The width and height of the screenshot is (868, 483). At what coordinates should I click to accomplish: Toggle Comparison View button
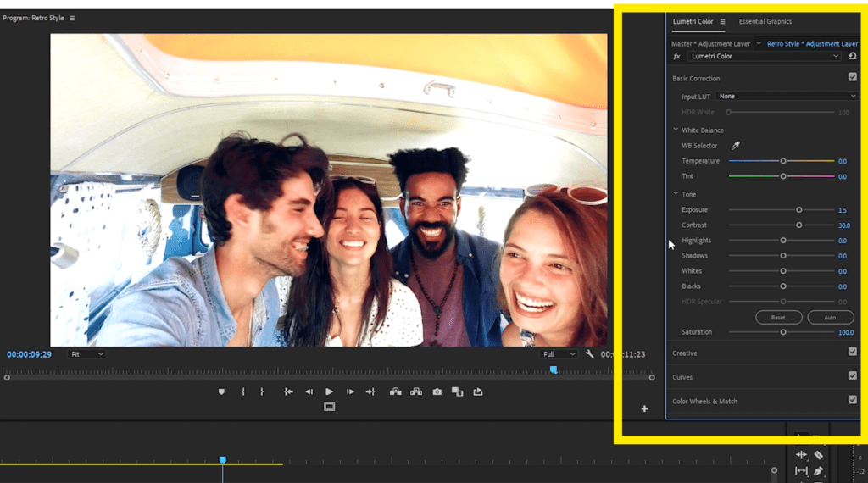point(457,391)
